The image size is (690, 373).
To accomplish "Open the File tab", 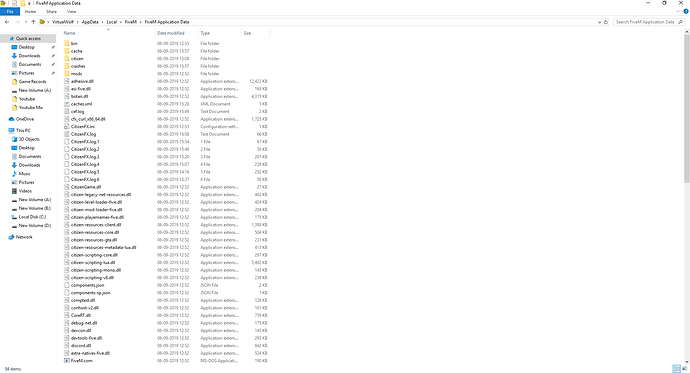I will [10, 11].
